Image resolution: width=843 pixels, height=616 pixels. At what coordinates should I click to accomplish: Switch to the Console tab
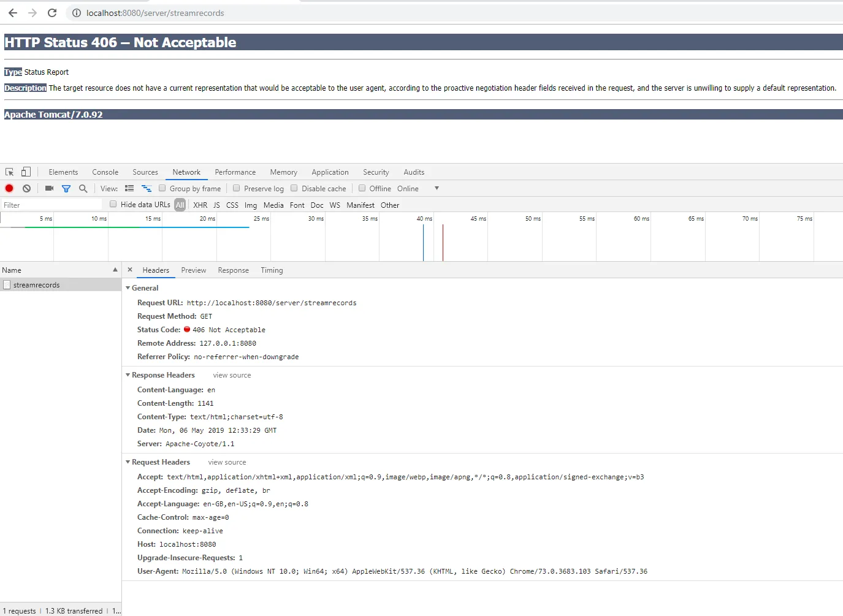pos(105,172)
